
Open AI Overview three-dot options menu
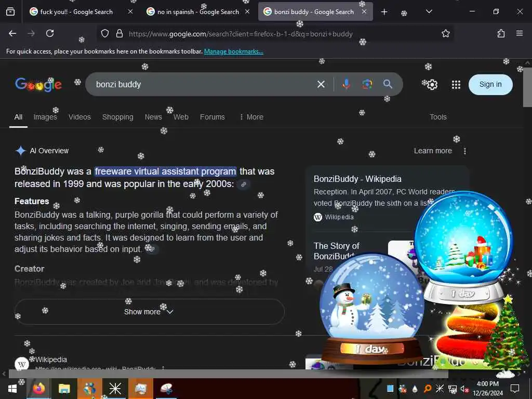[x=465, y=151]
